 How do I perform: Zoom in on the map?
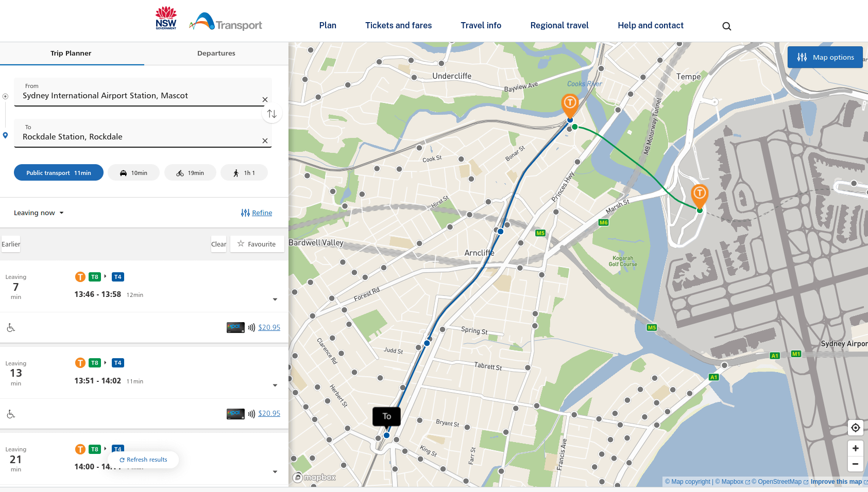[855, 448]
